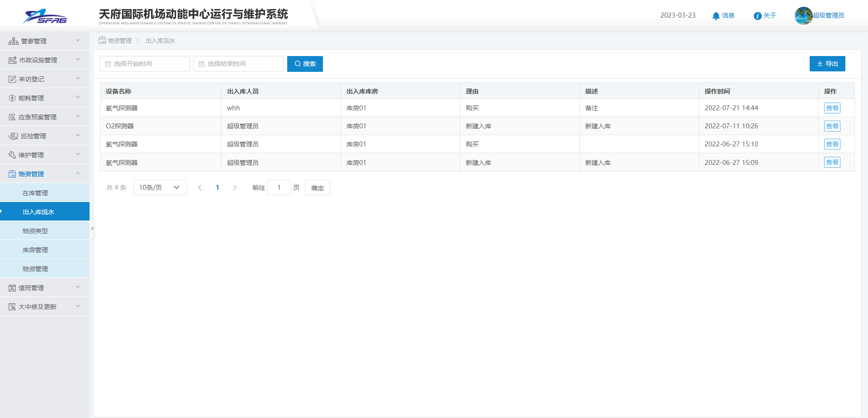Image resolution: width=868 pixels, height=418 pixels.
Task: Collapse sidebar using the small arrow handle
Action: tap(92, 229)
